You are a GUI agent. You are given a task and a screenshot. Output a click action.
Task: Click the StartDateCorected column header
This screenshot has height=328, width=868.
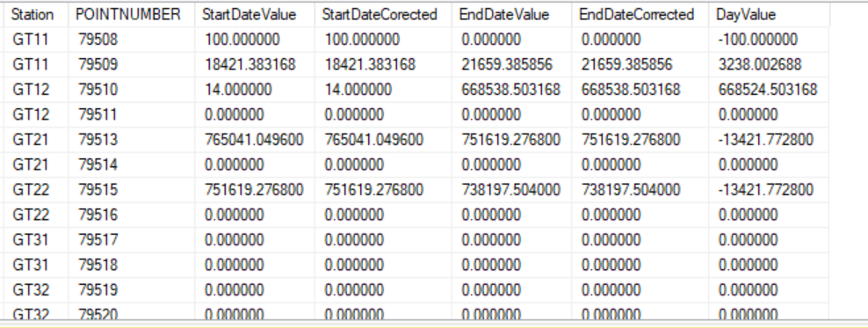click(382, 14)
